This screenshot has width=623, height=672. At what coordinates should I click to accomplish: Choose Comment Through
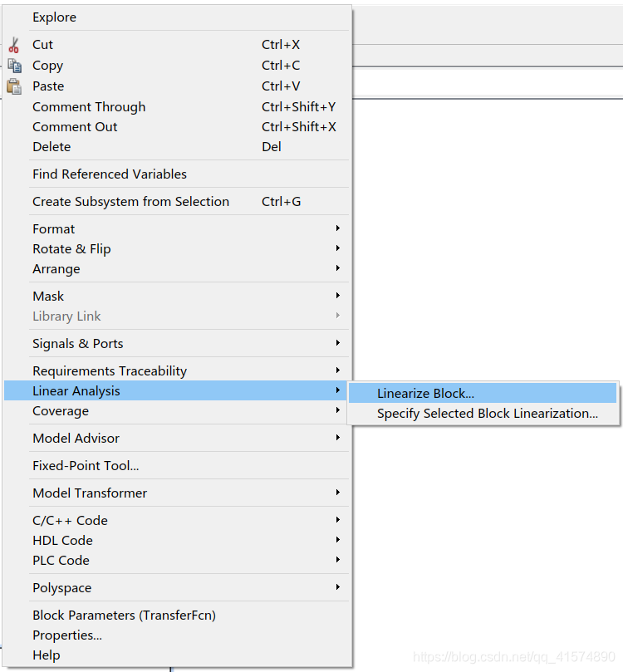[x=178, y=106]
